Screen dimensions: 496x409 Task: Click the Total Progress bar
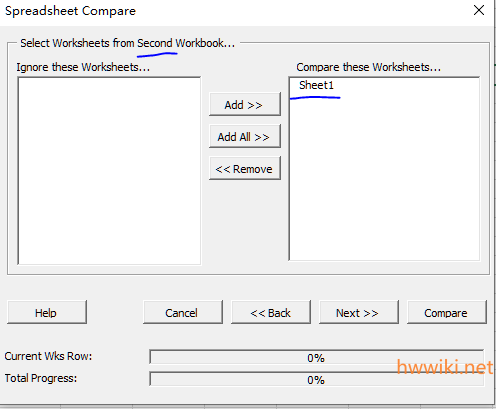[x=316, y=379]
